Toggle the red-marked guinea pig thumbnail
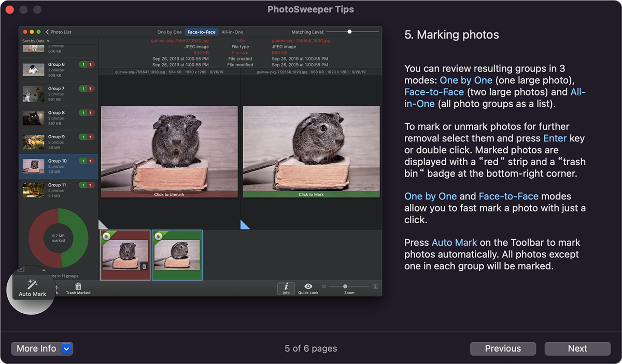622x364 pixels. [x=125, y=255]
